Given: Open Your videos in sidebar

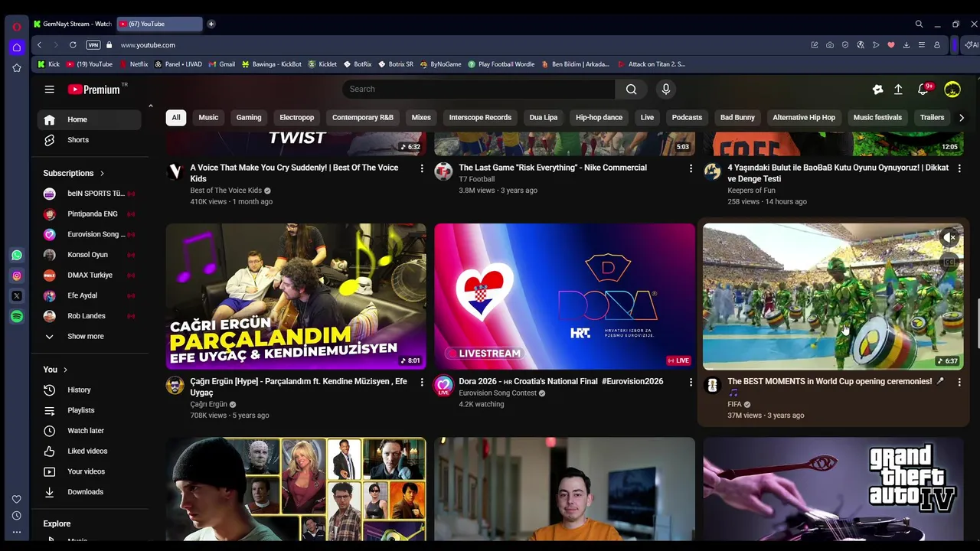Looking at the screenshot, I should click(89, 471).
